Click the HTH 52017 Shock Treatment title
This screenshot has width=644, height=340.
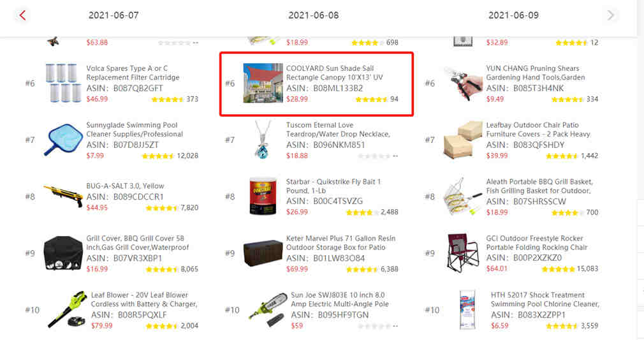pyautogui.click(x=545, y=300)
